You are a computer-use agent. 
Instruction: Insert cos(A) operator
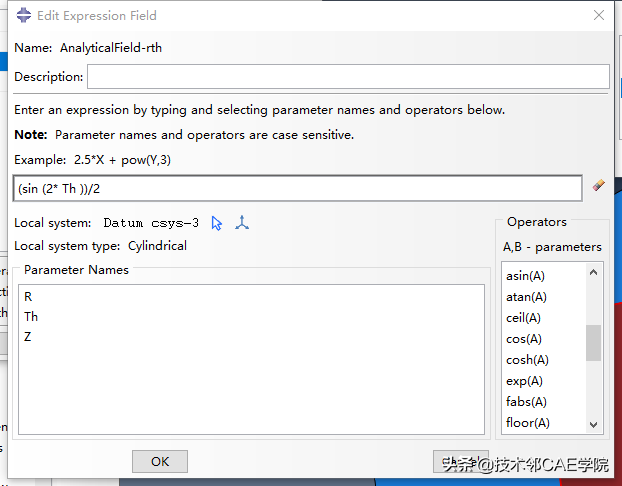coord(524,339)
